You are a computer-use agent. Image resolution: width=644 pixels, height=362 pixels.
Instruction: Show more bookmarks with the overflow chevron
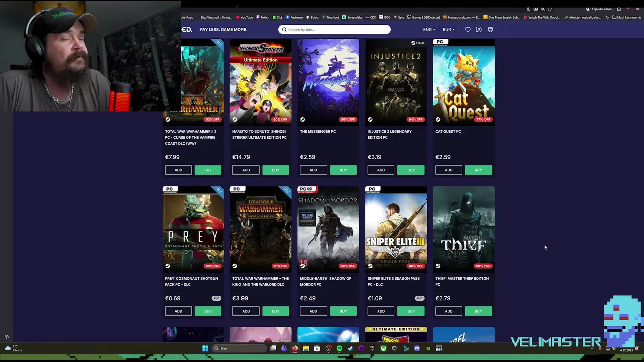click(x=607, y=17)
